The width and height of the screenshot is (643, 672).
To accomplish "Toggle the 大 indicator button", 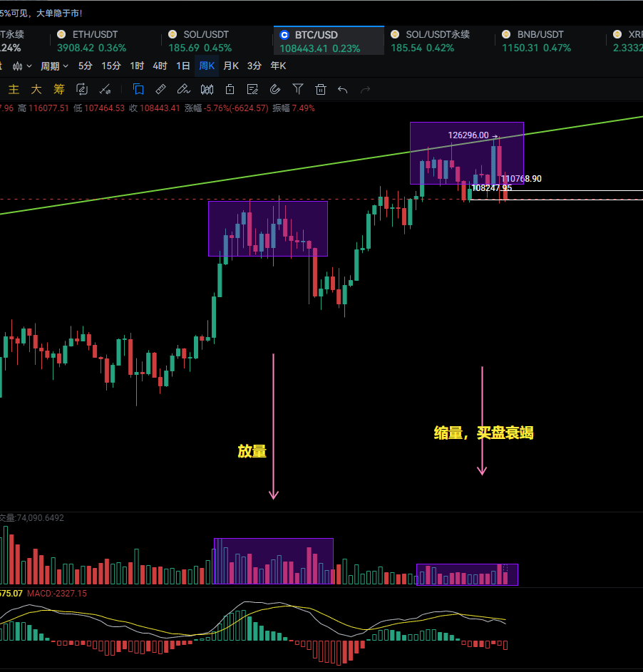I will tap(36, 89).
